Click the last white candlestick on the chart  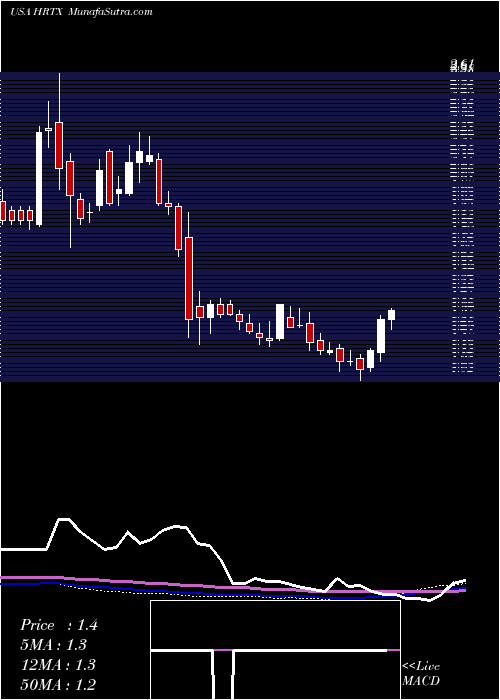coord(392,319)
